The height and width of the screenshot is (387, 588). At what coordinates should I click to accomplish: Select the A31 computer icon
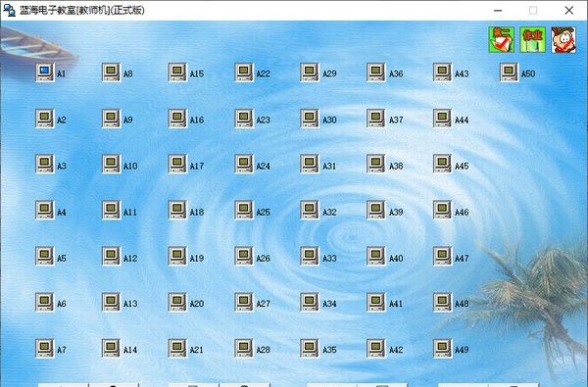(x=310, y=165)
